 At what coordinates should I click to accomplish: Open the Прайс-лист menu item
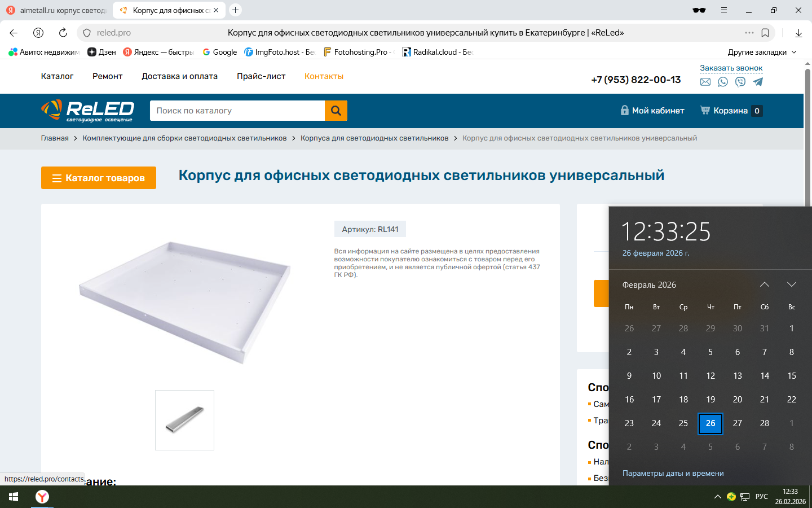coord(261,76)
